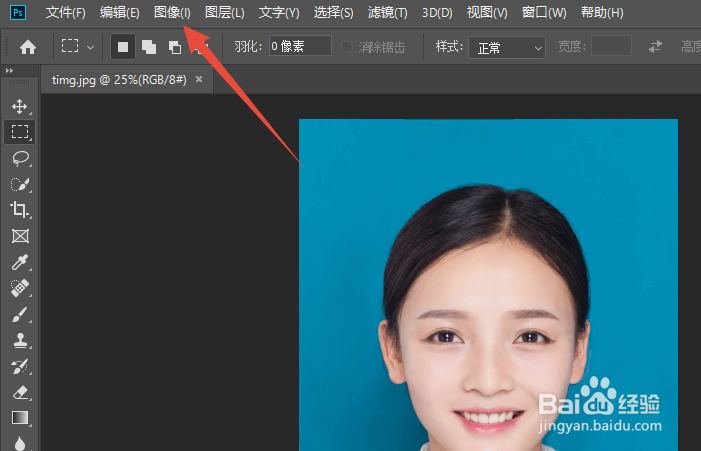Select the Spot Healing Brush tool
The height and width of the screenshot is (451, 701).
20,288
